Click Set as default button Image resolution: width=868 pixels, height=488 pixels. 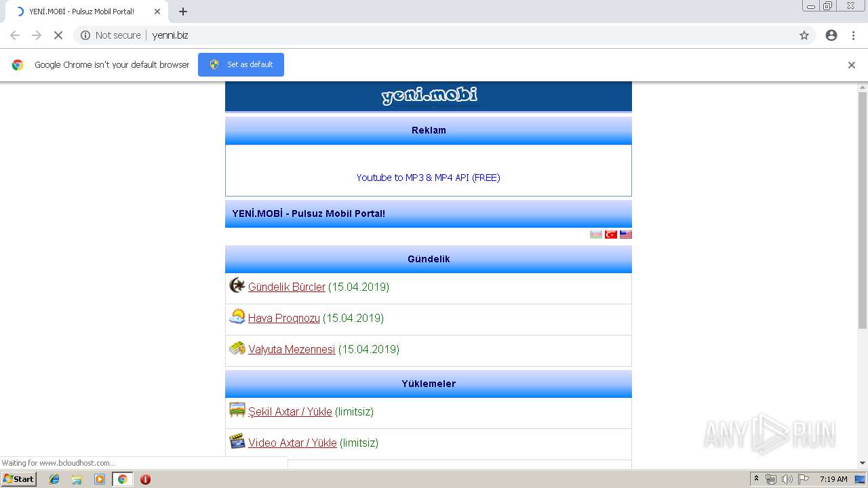[241, 64]
